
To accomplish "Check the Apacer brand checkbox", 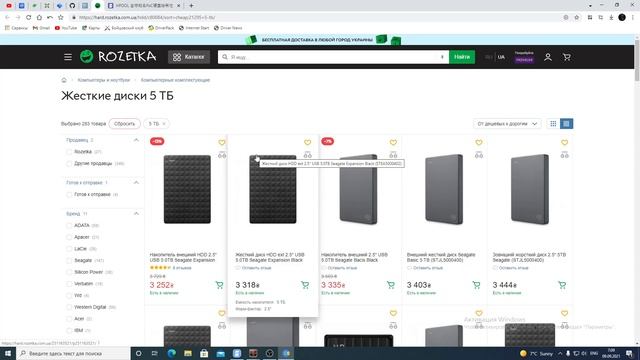I will 69,237.
